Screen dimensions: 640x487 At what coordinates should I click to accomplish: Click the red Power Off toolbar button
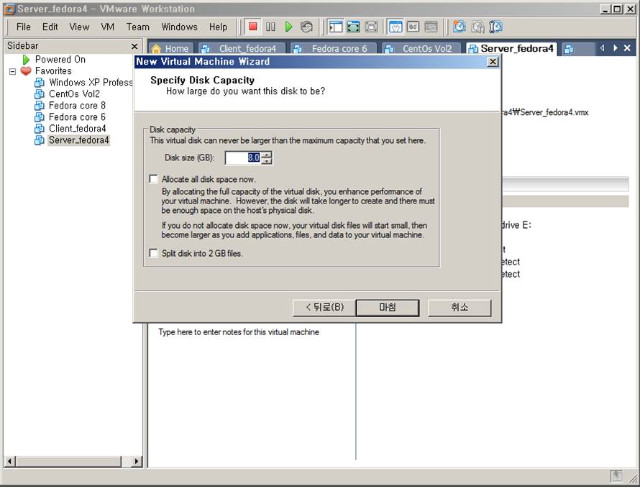point(253,27)
